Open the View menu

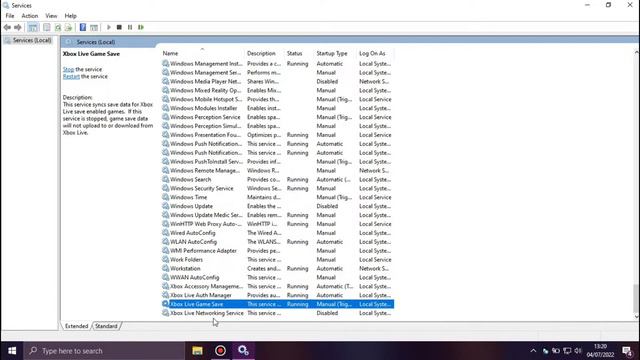[51, 16]
